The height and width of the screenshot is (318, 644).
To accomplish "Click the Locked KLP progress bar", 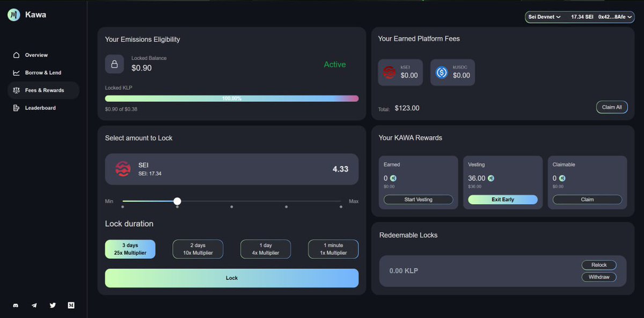I will 232,99.
